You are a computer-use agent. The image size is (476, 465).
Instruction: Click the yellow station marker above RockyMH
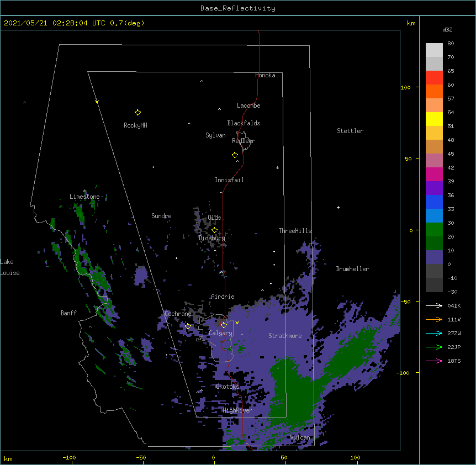[137, 113]
